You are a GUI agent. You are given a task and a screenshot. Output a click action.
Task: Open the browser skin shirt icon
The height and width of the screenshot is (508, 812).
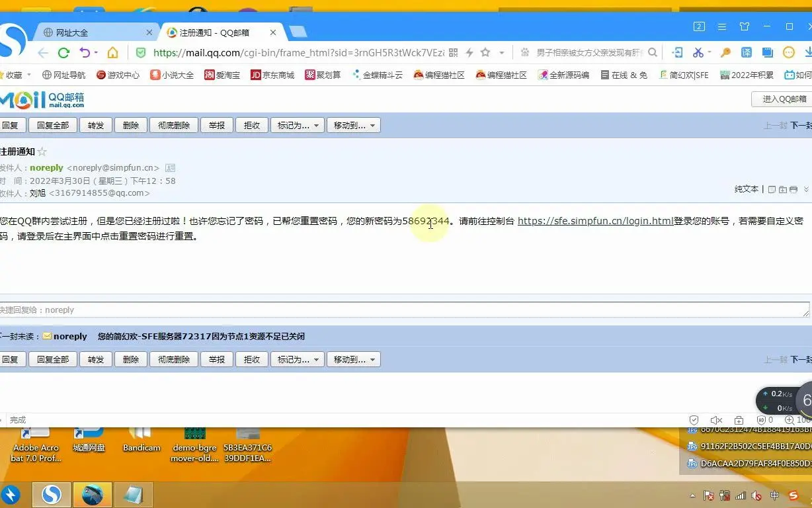click(x=745, y=26)
